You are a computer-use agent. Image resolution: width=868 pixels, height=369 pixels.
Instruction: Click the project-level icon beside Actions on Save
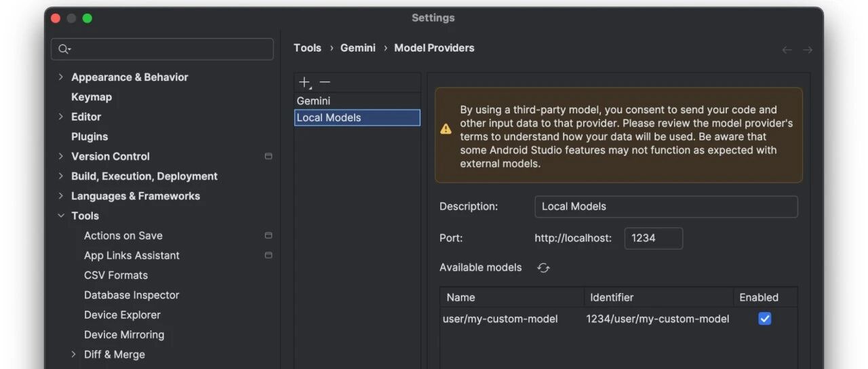point(269,235)
